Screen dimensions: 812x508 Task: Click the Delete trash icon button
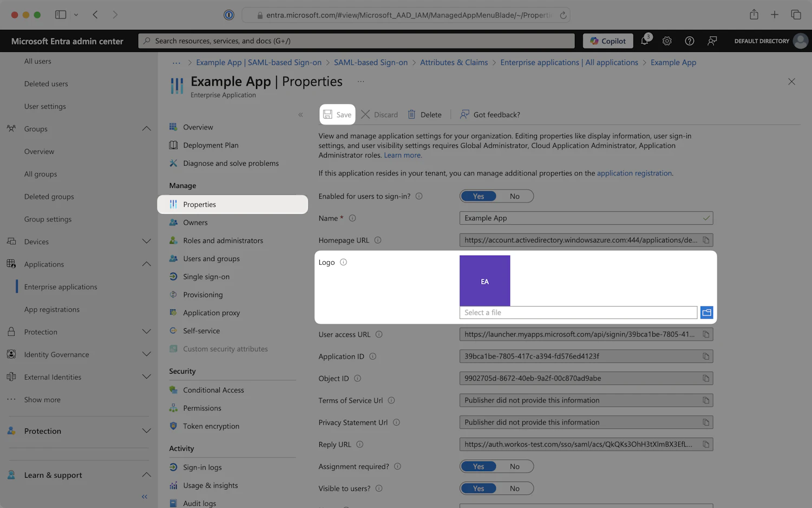[x=424, y=114]
